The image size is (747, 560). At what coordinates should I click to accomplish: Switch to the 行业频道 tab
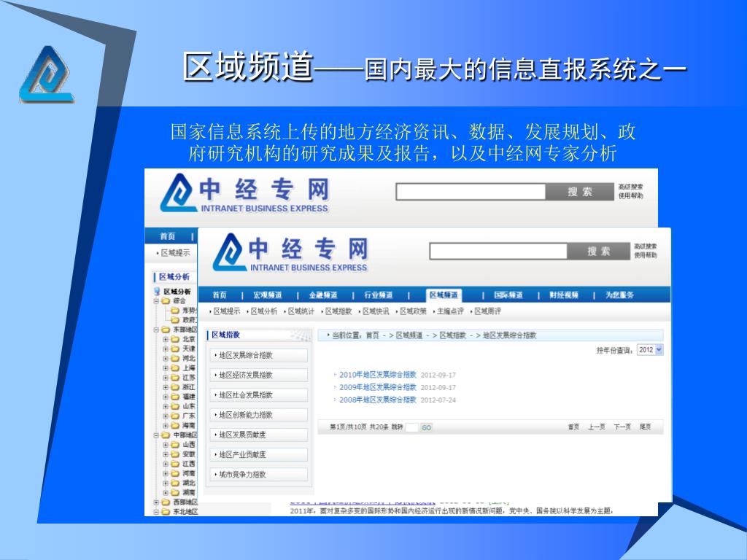pyautogui.click(x=379, y=295)
